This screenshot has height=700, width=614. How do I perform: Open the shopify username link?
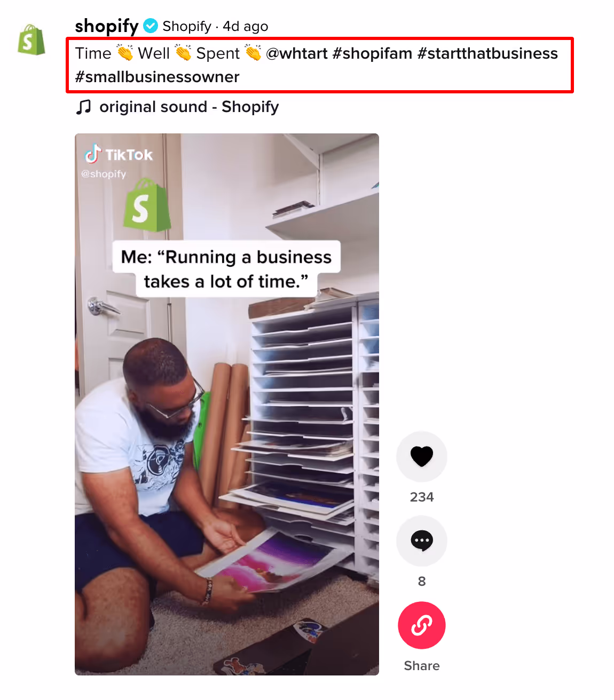pyautogui.click(x=107, y=26)
